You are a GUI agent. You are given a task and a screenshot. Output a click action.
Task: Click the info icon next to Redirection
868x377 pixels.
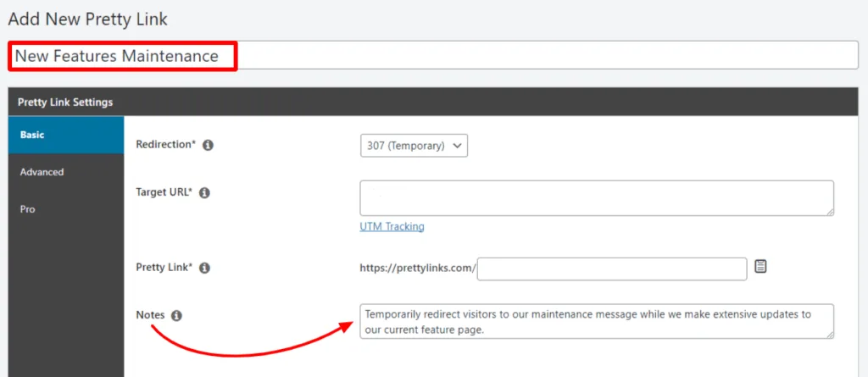click(x=208, y=145)
